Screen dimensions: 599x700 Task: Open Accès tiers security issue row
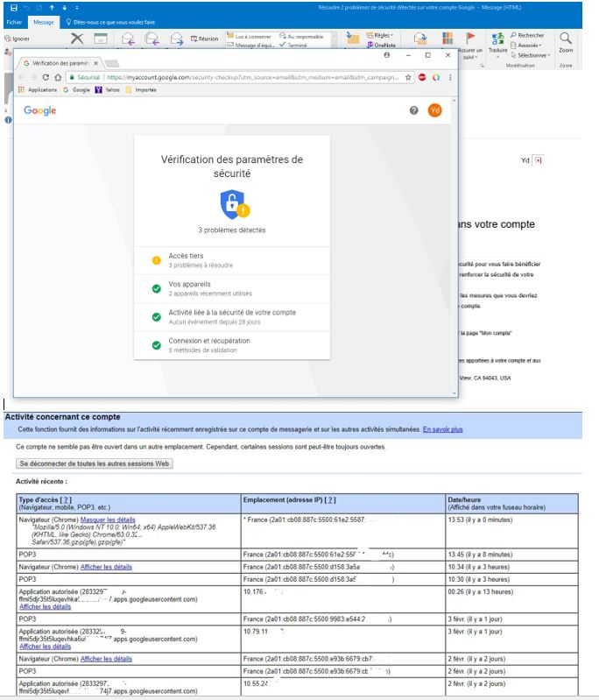click(x=232, y=260)
